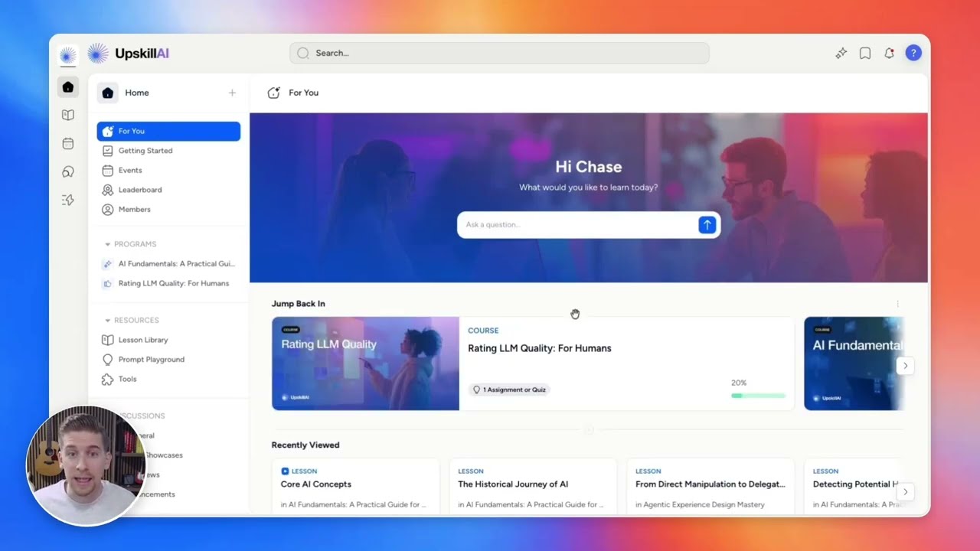The image size is (980, 551).
Task: Open Rating LLM Quality: For Humans course title
Action: (x=540, y=348)
